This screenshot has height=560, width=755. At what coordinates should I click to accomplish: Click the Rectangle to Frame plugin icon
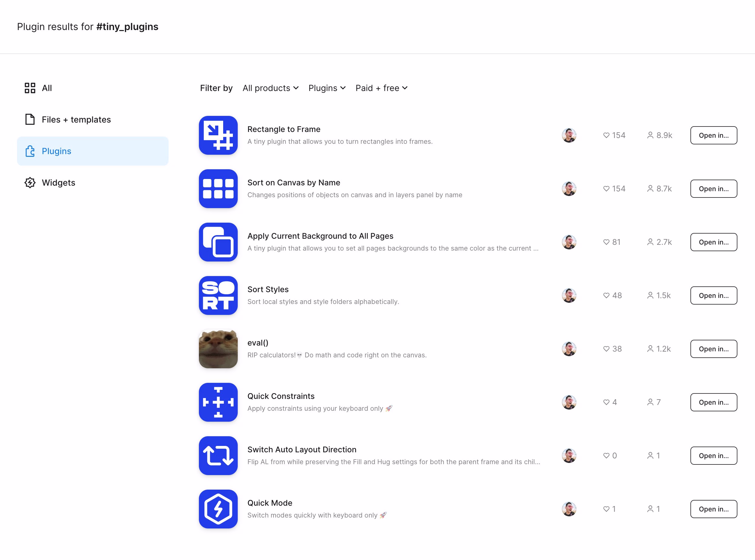pos(218,135)
